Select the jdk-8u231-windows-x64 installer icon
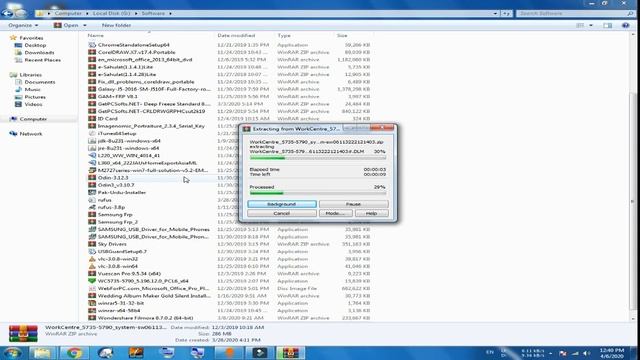Image resolution: width=640 pixels, height=360 pixels. (x=92, y=141)
